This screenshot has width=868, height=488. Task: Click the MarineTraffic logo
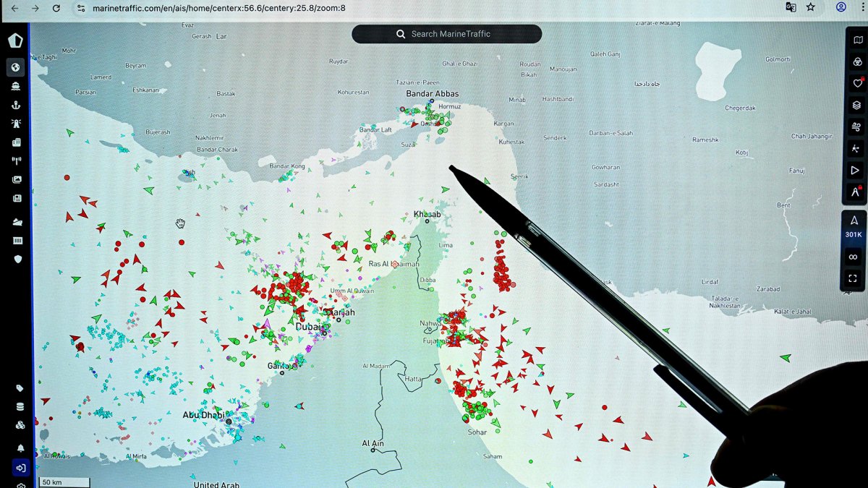[15, 40]
